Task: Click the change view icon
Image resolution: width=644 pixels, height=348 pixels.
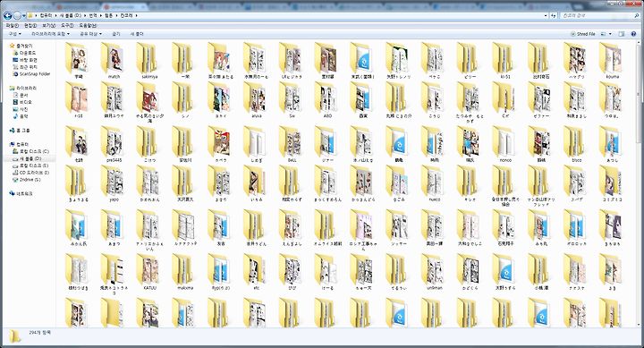Action: [x=604, y=34]
